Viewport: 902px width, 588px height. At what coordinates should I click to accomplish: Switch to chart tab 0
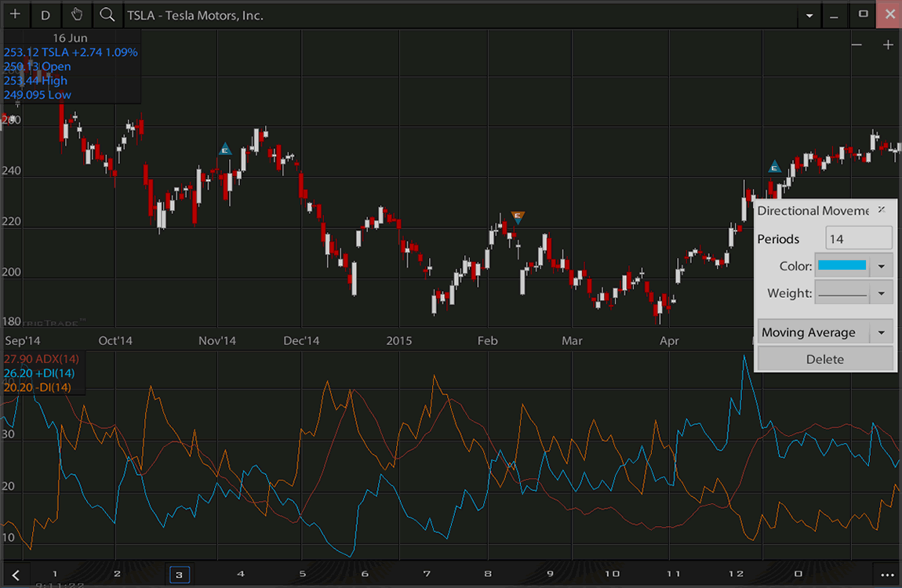[x=798, y=574]
